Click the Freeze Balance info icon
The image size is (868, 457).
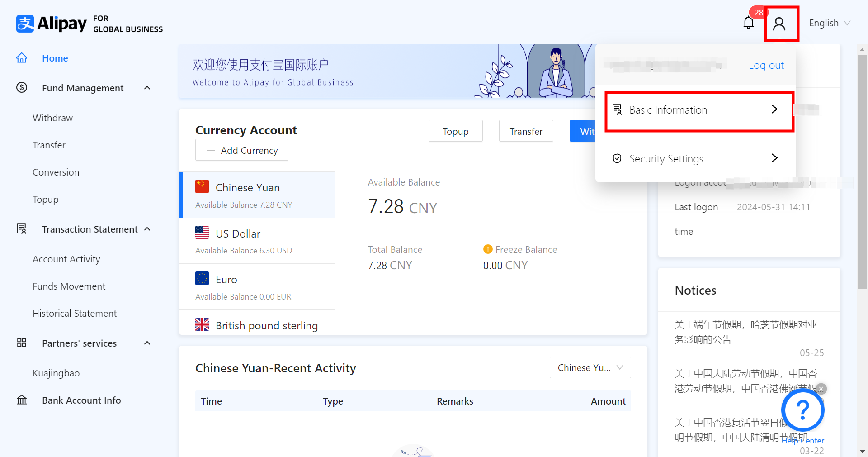[488, 249]
